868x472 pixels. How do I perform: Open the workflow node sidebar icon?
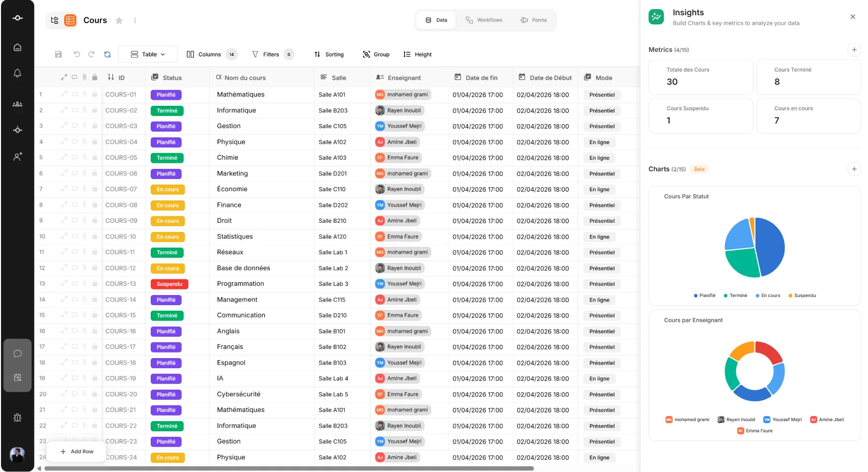click(x=17, y=130)
